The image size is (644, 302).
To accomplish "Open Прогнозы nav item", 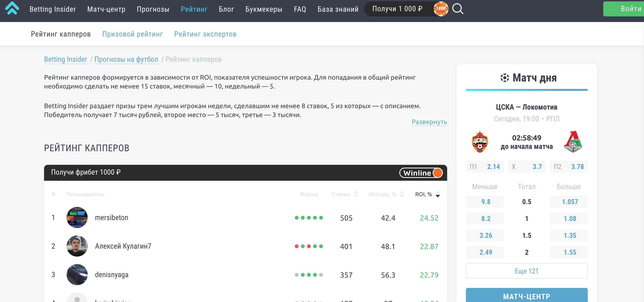I will (153, 9).
